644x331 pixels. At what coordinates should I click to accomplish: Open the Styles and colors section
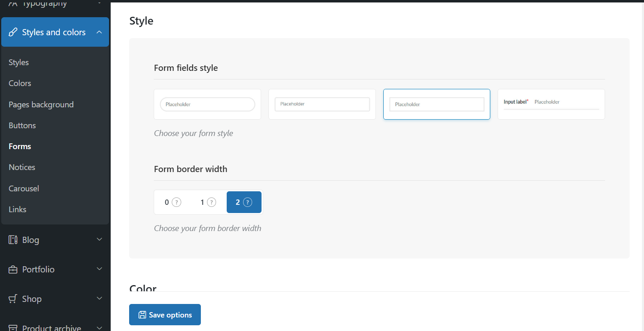click(x=55, y=32)
